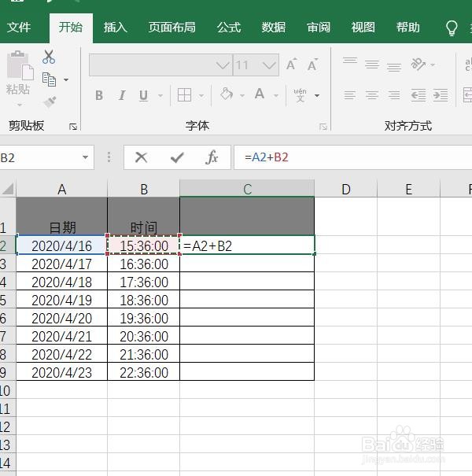This screenshot has height=476, width=472.
Task: Click in the formula bar text
Action: click(267, 157)
